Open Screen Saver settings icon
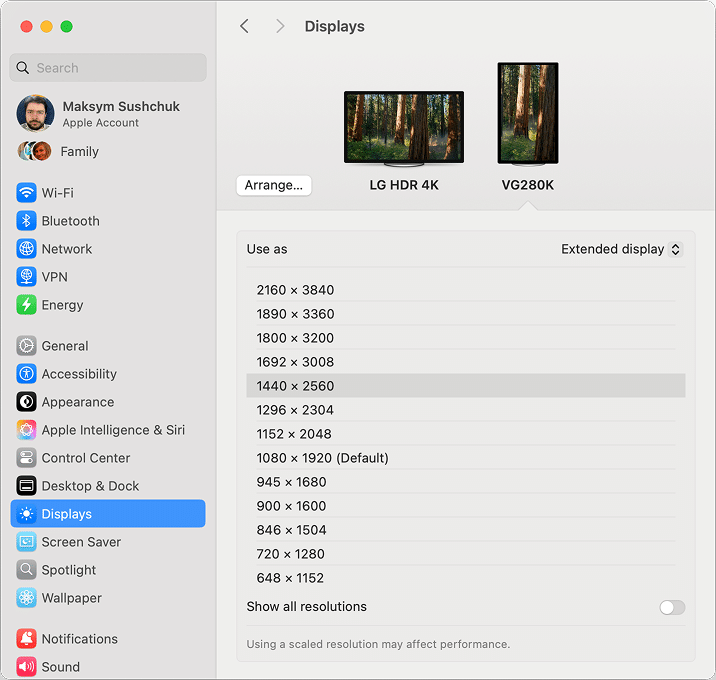 pos(27,542)
